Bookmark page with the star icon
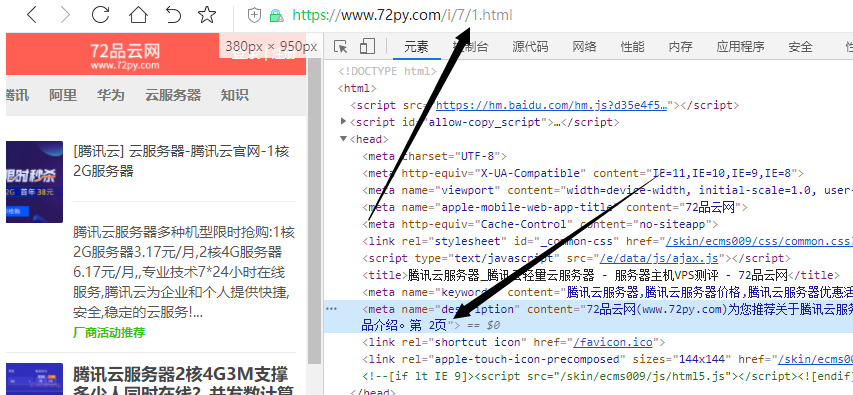The width and height of the screenshot is (853, 395). click(x=207, y=15)
